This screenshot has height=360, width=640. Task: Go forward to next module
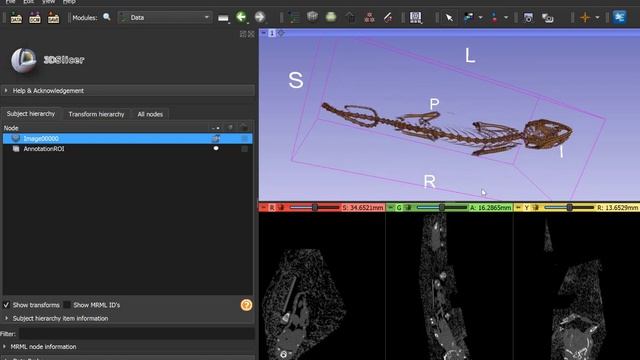pyautogui.click(x=260, y=17)
